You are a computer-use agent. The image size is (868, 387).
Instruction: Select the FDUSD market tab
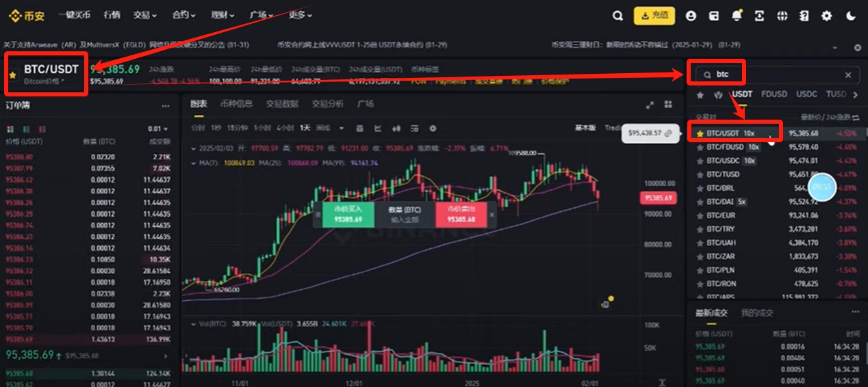(774, 94)
